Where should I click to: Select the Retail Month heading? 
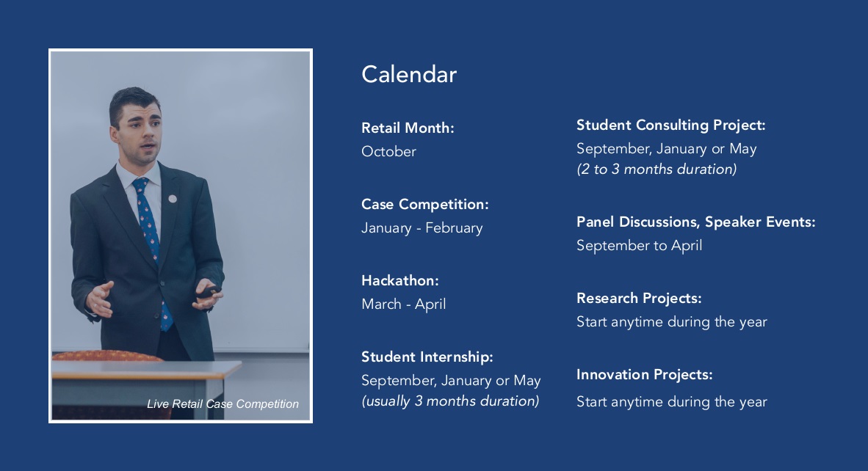(408, 128)
